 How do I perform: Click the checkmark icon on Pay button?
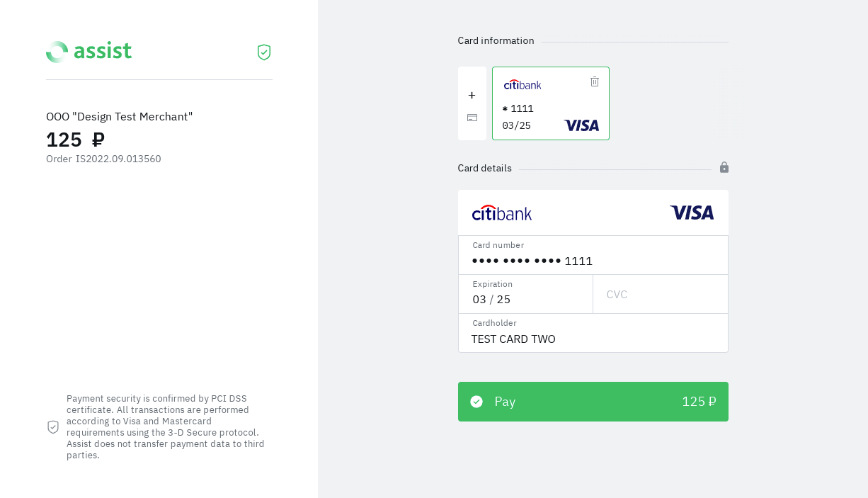[x=476, y=402]
